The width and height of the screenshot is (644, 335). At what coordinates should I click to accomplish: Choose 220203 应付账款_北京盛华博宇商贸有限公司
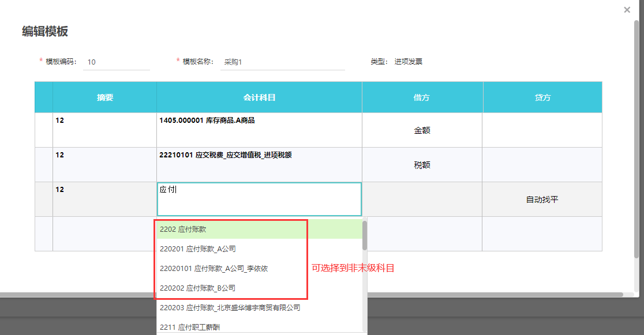coord(231,308)
